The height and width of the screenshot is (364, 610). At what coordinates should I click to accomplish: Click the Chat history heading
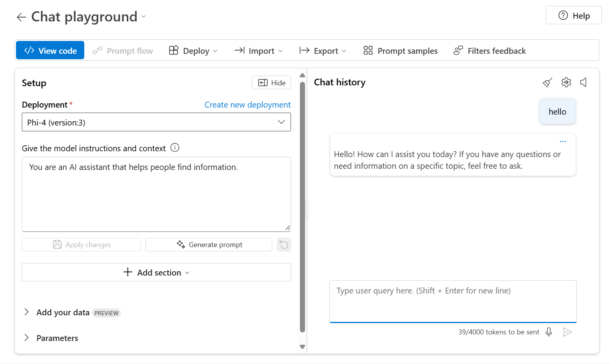pos(340,82)
